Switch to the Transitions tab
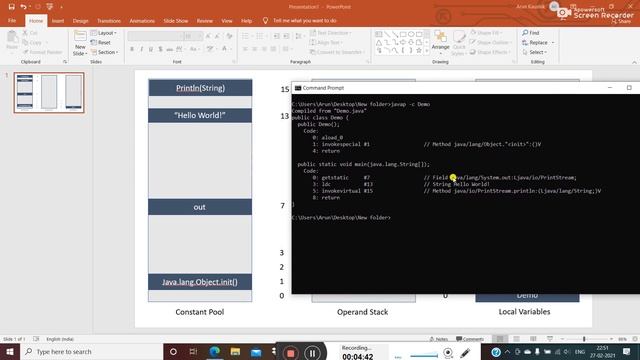 tap(109, 20)
